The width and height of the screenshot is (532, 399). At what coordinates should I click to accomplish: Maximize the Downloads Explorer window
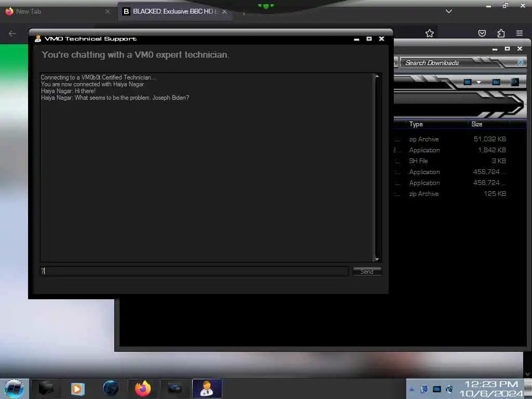pos(507,49)
